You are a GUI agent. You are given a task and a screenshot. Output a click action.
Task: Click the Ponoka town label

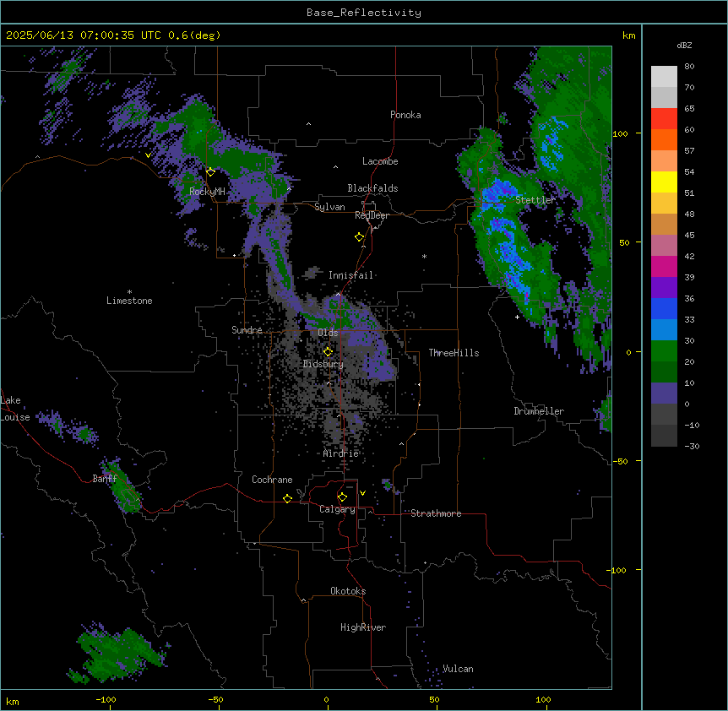pyautogui.click(x=405, y=115)
